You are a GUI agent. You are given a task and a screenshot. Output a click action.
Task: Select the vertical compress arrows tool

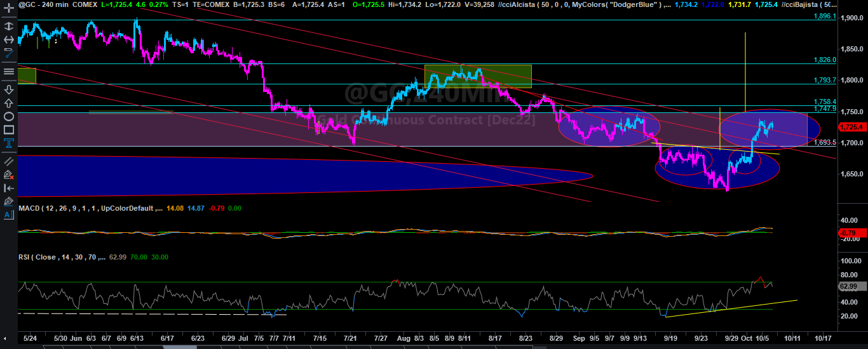click(x=8, y=27)
